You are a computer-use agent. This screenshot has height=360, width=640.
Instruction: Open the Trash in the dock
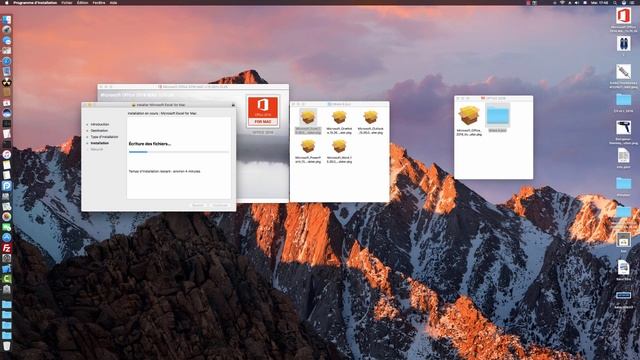(x=7, y=346)
